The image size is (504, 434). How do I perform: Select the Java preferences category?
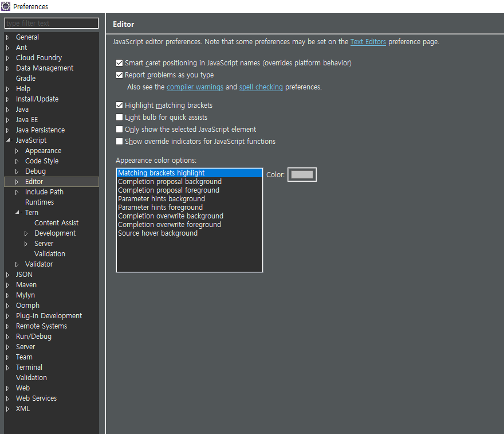22,110
